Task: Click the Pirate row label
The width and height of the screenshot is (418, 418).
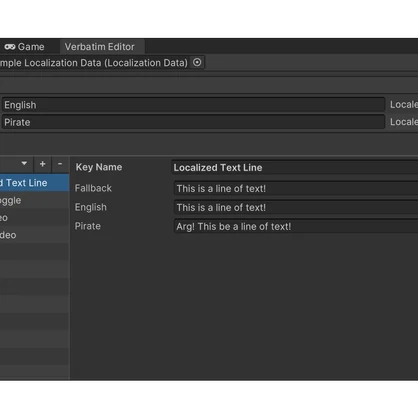Action: click(x=88, y=226)
